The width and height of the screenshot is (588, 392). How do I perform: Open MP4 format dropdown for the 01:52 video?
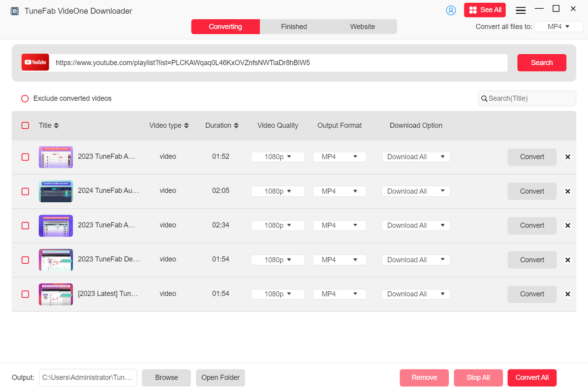pos(339,157)
